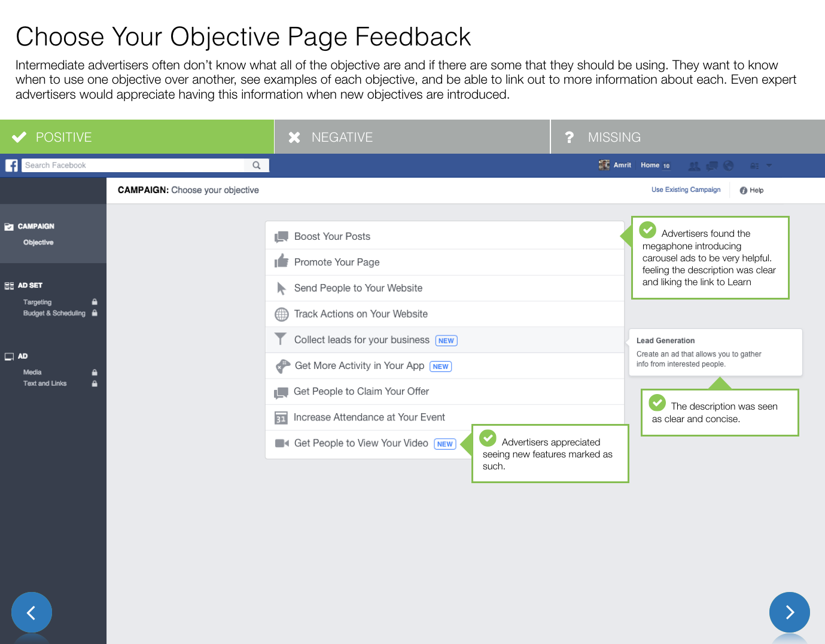Click the App Activity game controller icon
Viewport: 825px width, 644px height.
click(x=282, y=366)
